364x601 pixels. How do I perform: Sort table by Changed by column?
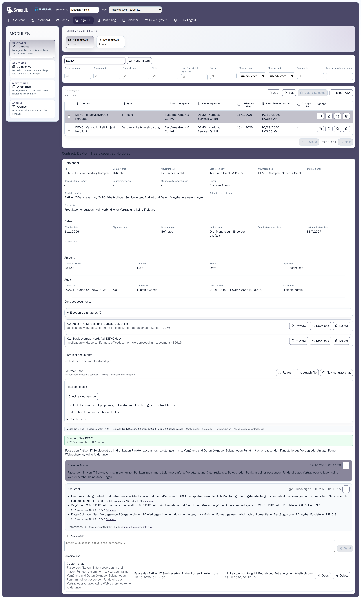[x=304, y=105]
